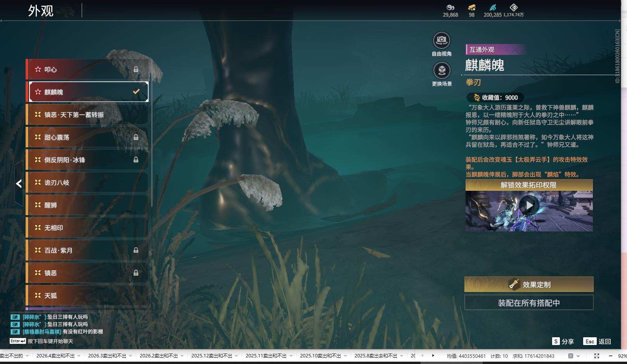Open dropdown arrow of 2025.8卖出去和不出 sheet tab
The height and width of the screenshot is (364, 627).
point(402,356)
